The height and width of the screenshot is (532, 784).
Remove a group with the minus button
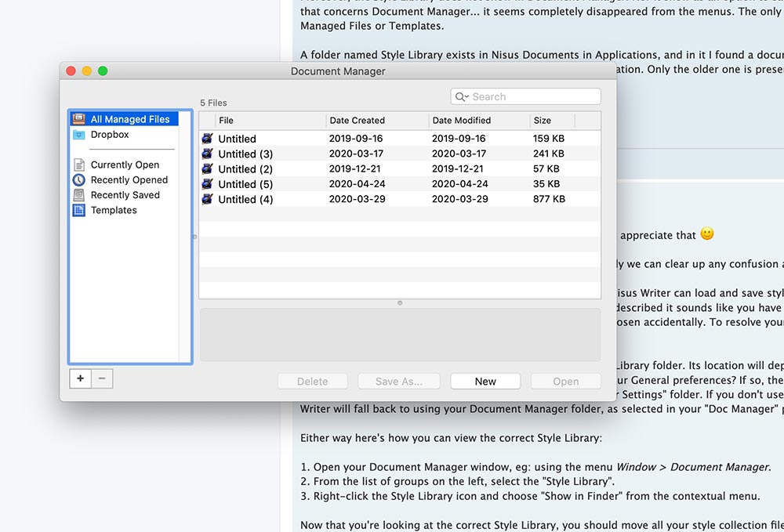click(x=101, y=378)
